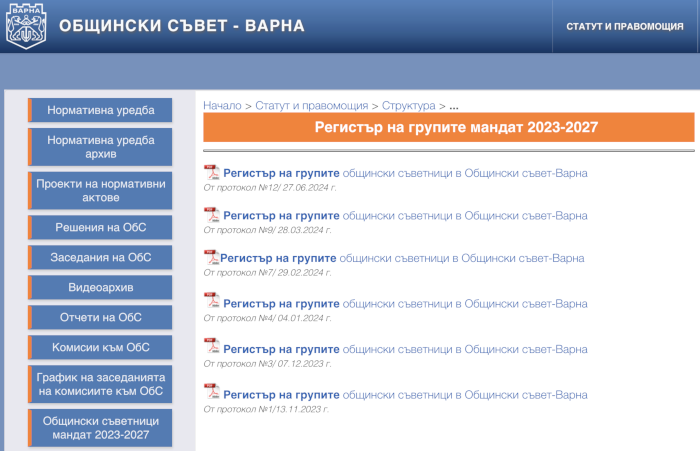Click the breadcrumb ellipsis after Структура
Screen dimensions: 700x451
pos(454,107)
